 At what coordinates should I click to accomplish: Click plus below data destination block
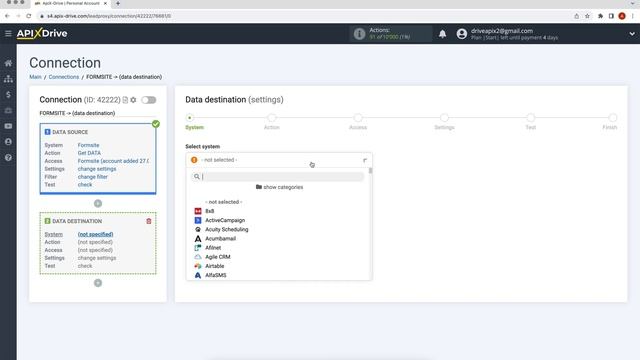[98, 283]
